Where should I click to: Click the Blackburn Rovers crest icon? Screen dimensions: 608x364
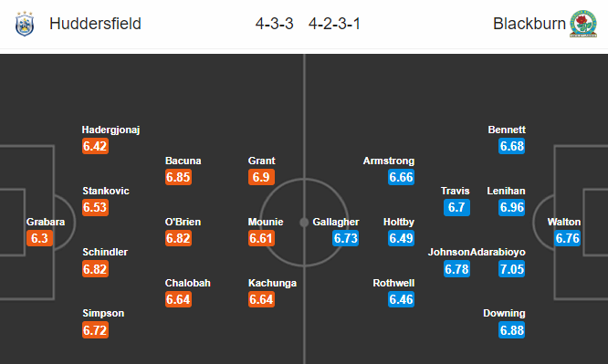click(x=583, y=24)
